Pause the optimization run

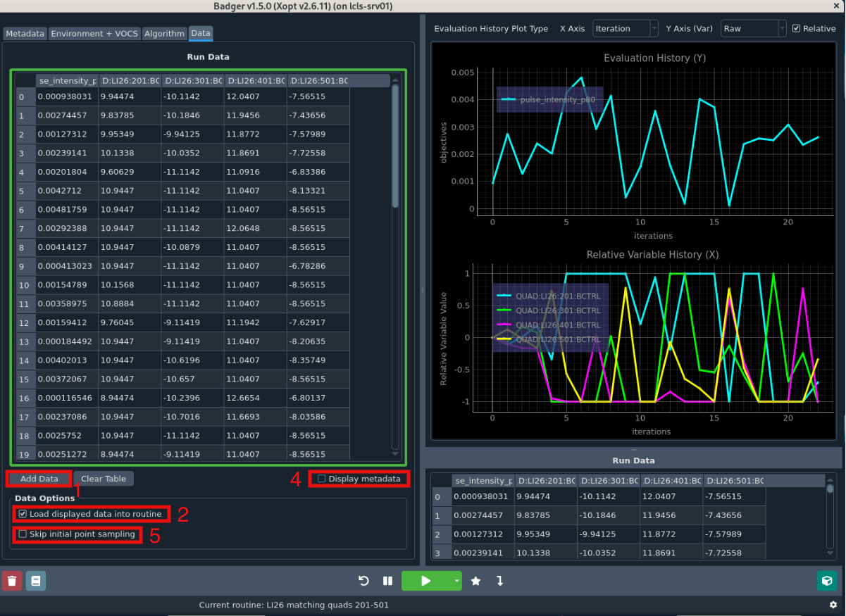point(387,581)
